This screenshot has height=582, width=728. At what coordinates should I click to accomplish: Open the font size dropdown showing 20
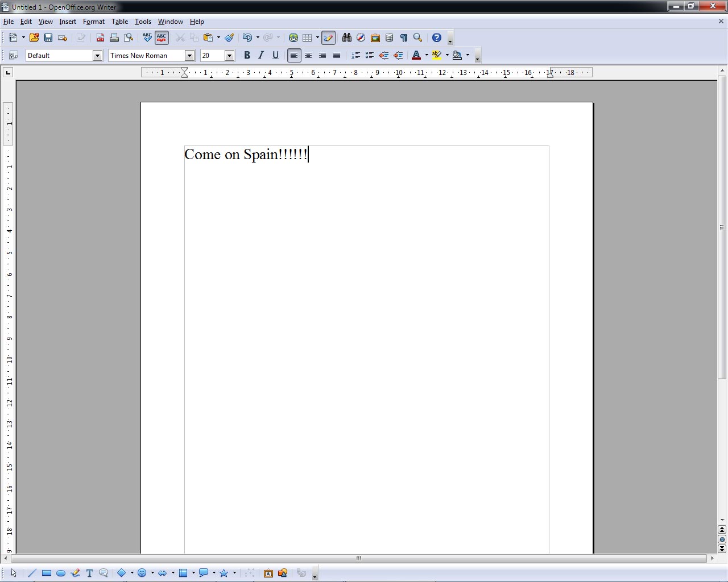(229, 55)
